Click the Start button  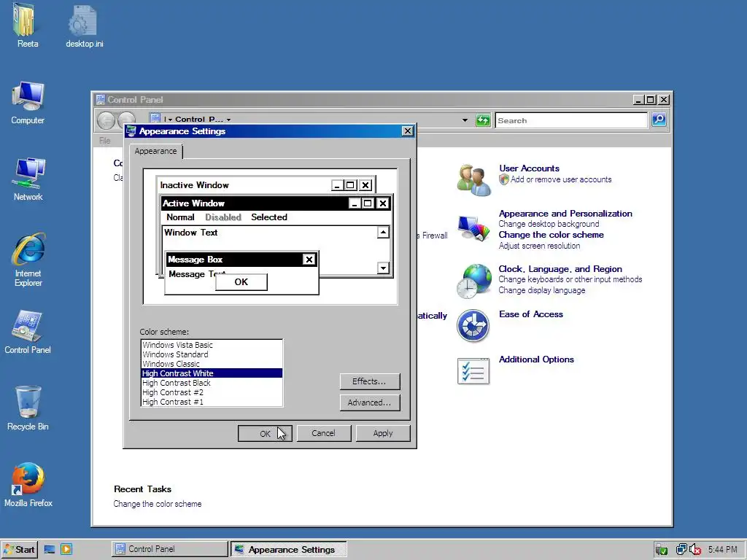[x=18, y=550]
